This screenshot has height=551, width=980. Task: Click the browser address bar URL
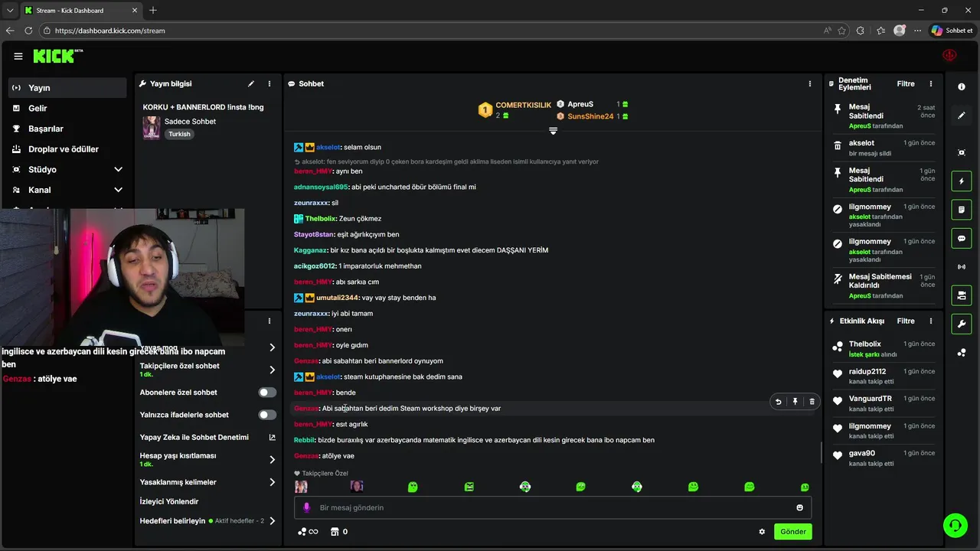tap(110, 31)
